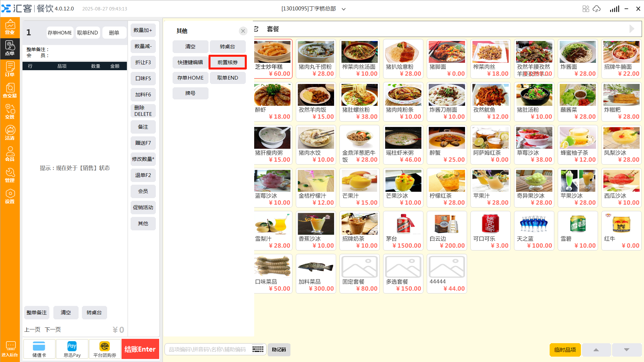Click the grid apps icon in title bar
The width and height of the screenshot is (644, 362).
[586, 9]
